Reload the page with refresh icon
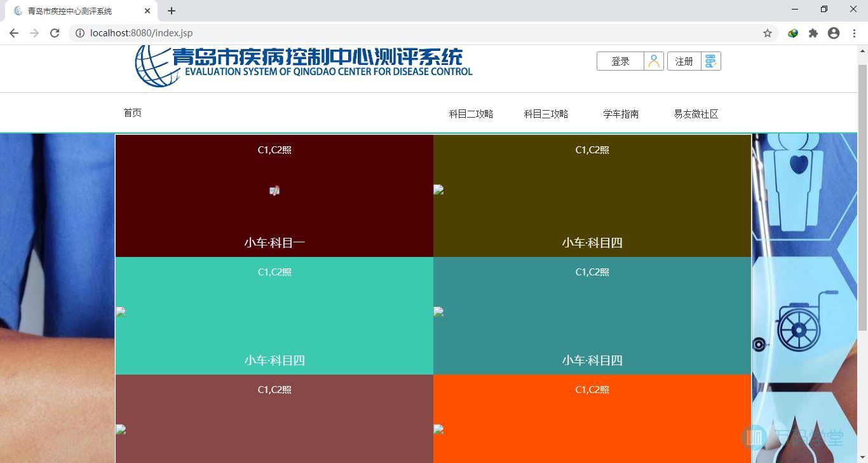The width and height of the screenshot is (868, 463). [55, 33]
